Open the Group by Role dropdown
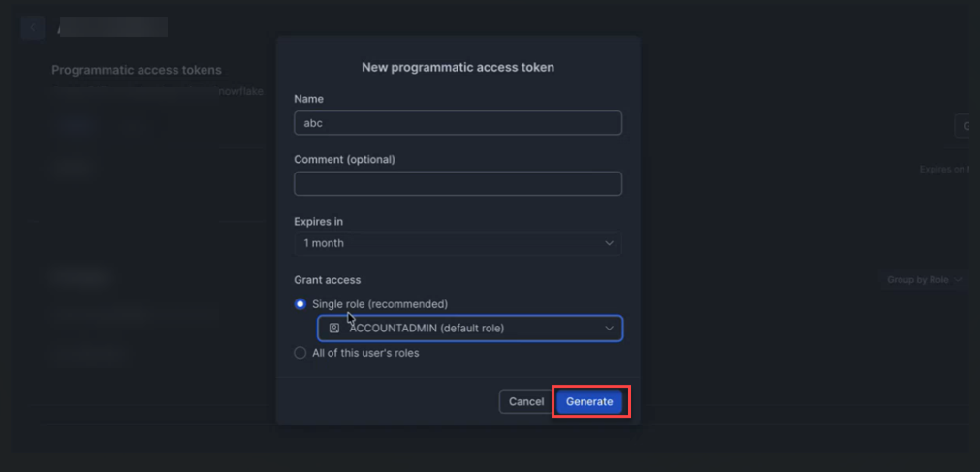 click(x=924, y=280)
